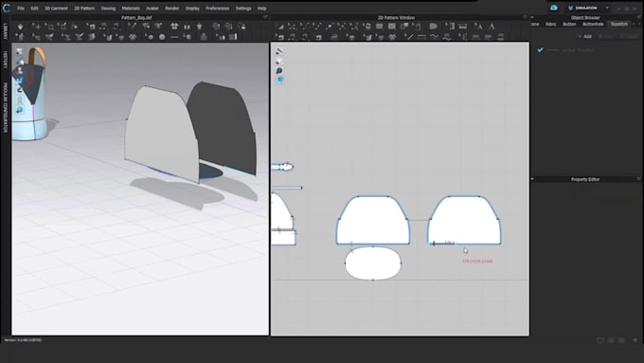
Task: Click the magnifier icon in 2D window sidebar
Action: (279, 71)
